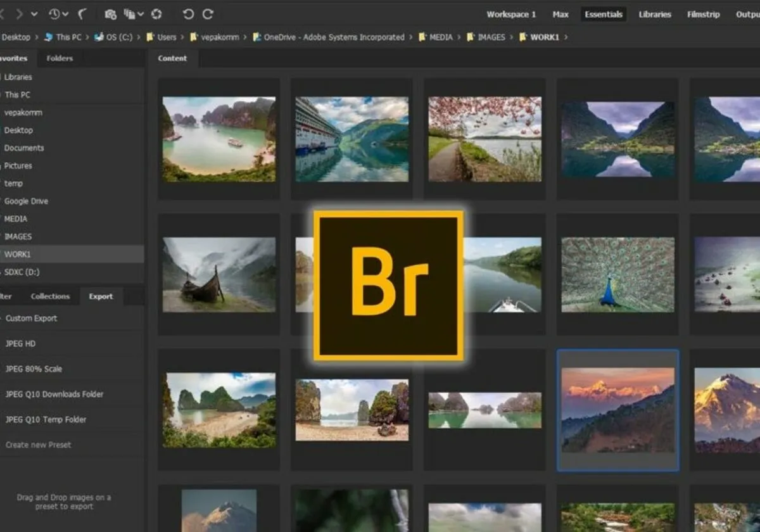The height and width of the screenshot is (532, 760).
Task: Click the navigate forward arrow icon
Action: coord(19,13)
